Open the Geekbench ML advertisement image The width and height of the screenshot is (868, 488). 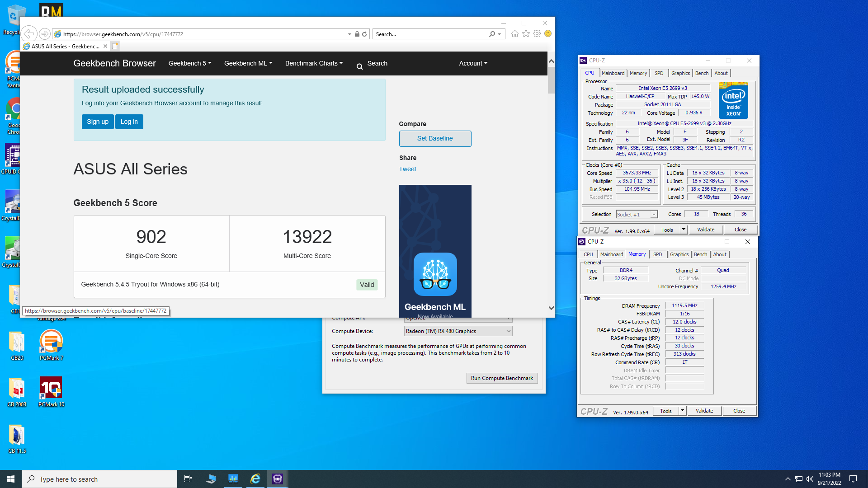click(435, 251)
